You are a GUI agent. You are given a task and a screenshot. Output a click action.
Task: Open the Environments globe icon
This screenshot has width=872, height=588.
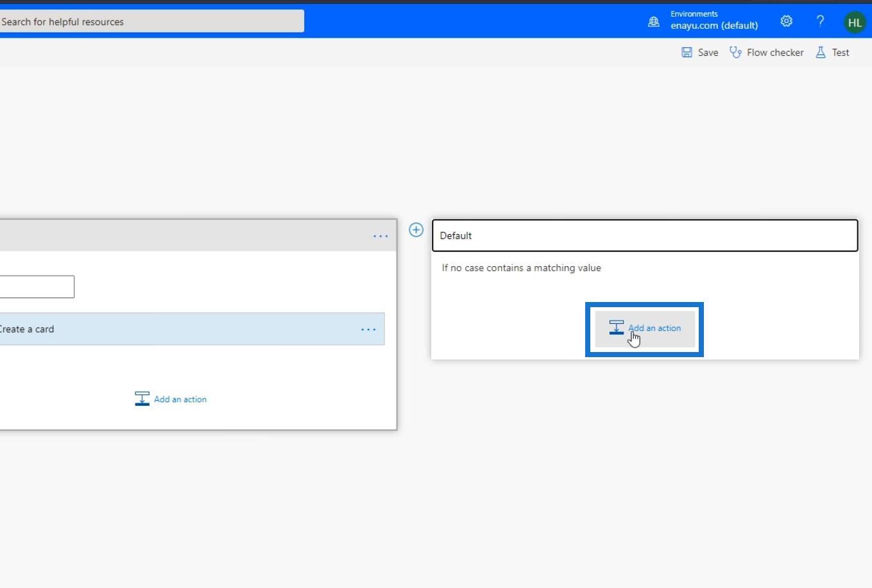click(653, 22)
